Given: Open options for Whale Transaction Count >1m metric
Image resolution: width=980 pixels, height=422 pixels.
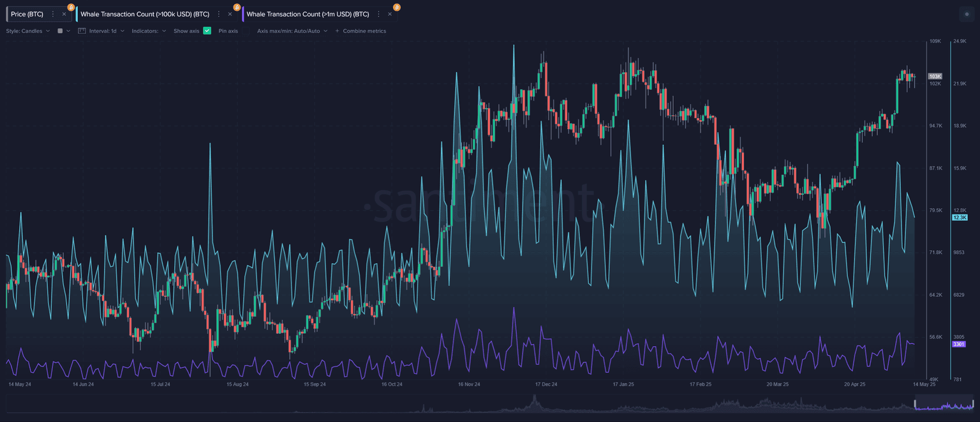Looking at the screenshot, I should coord(378,14).
